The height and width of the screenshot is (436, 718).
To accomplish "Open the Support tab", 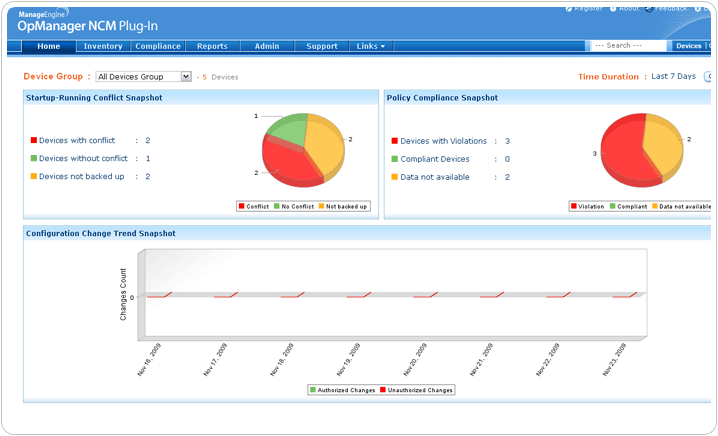I will 322,46.
